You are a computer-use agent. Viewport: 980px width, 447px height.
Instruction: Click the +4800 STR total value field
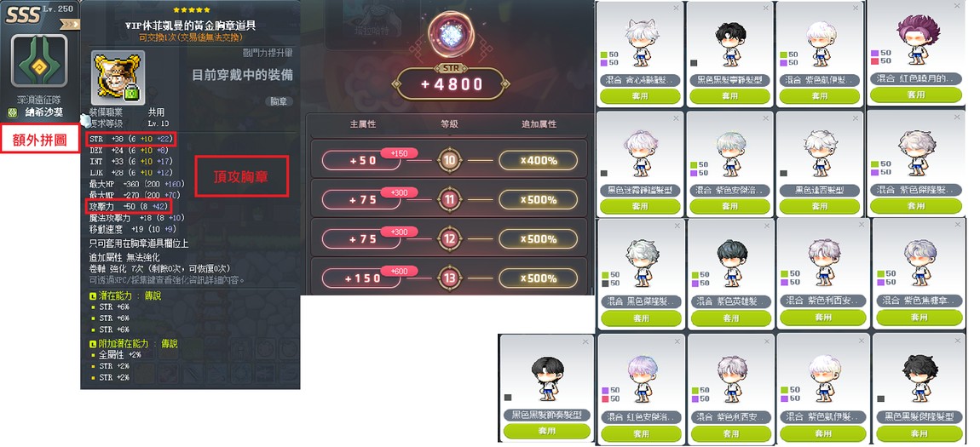pos(452,84)
